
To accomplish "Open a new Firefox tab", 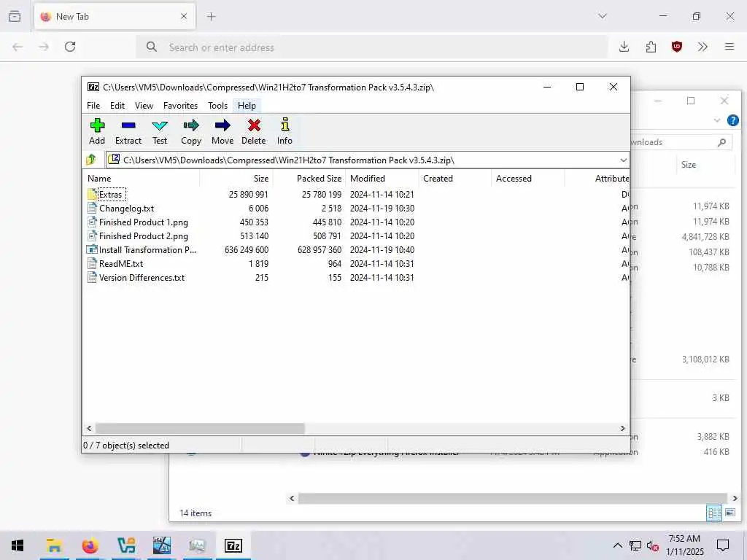I will tap(212, 17).
